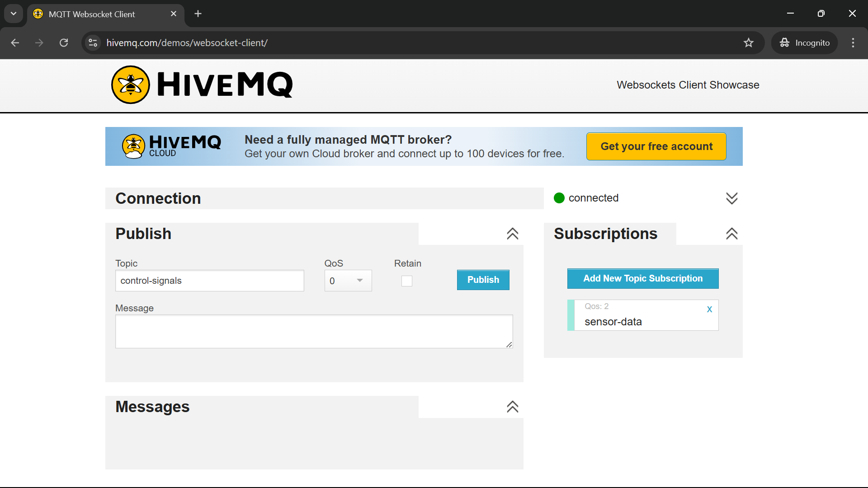Go back to previous page

[15, 43]
